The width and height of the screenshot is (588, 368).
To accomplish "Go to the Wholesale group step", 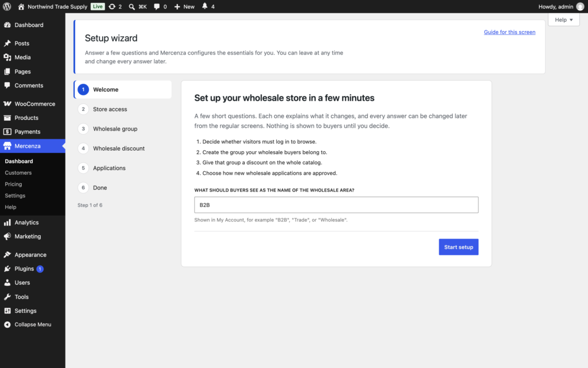I will (123, 128).
